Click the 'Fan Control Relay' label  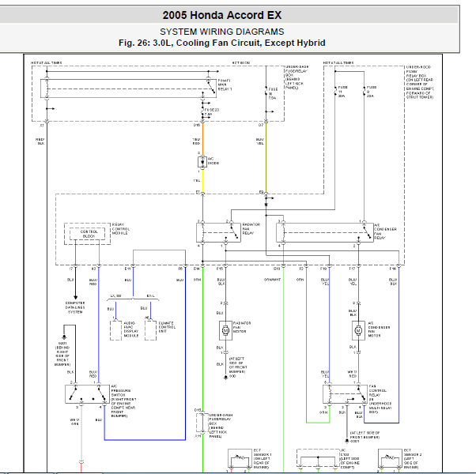click(x=380, y=399)
